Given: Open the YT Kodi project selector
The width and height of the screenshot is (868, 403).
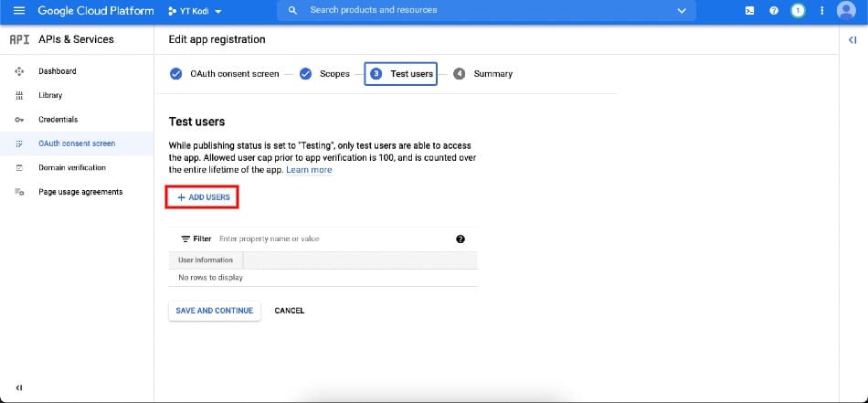Looking at the screenshot, I should click(195, 11).
